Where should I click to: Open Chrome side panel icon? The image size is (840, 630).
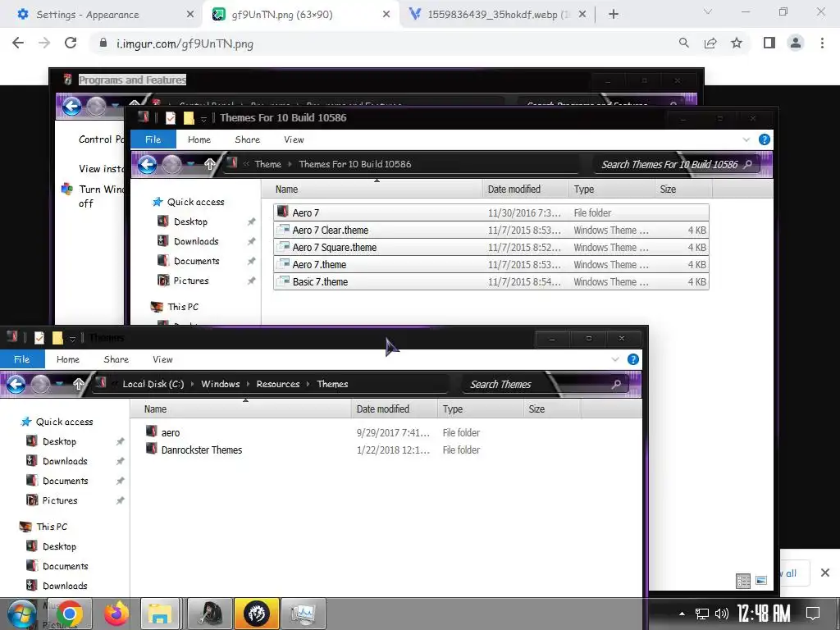click(769, 43)
